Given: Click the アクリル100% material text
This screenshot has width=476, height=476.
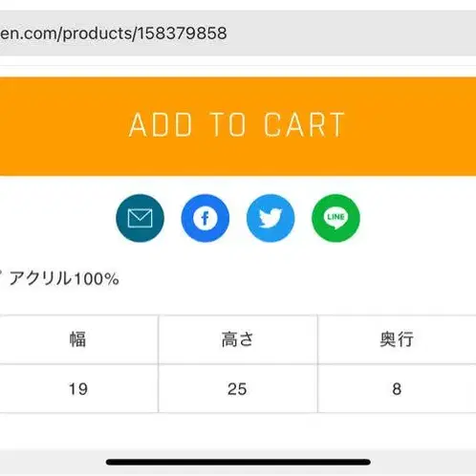Looking at the screenshot, I should (64, 279).
